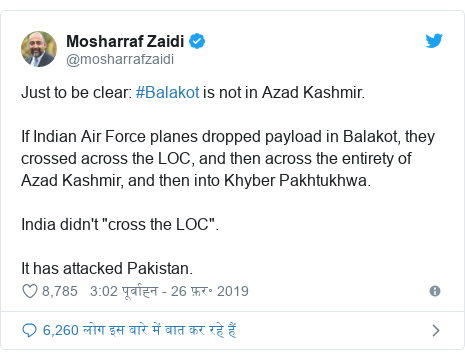This screenshot has width=465, height=360.
Task: Click the 8,785 likes count
Action: tap(60, 291)
